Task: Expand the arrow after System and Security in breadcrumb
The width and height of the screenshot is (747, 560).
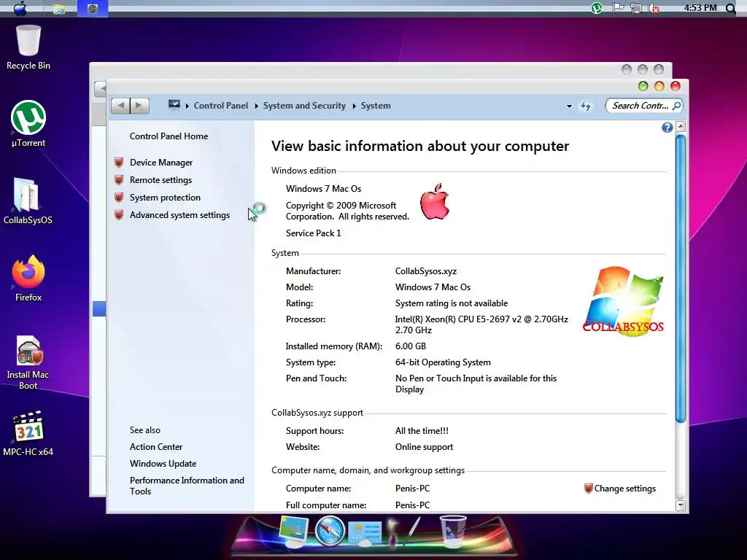Action: (x=354, y=106)
